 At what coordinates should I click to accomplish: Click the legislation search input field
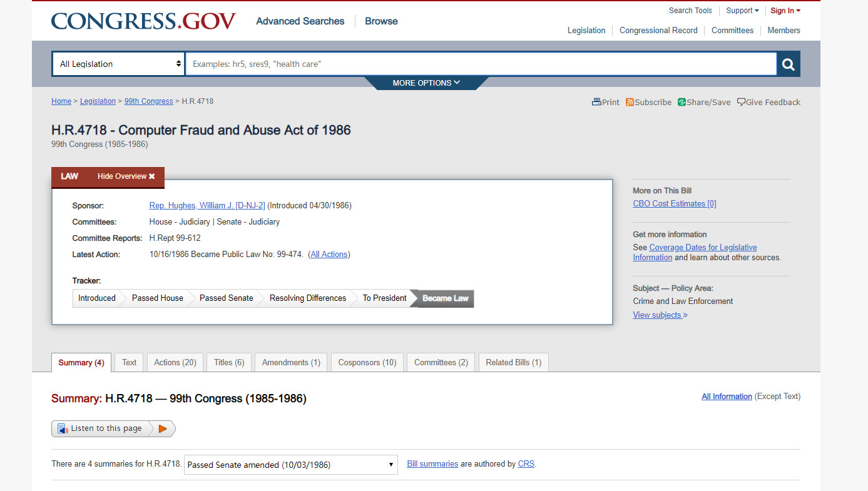(x=481, y=64)
